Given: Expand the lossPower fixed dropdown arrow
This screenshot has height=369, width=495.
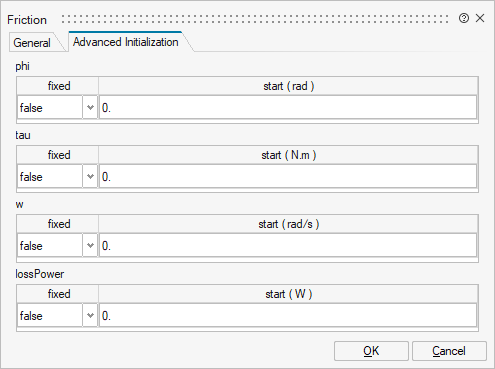Looking at the screenshot, I should [90, 315].
